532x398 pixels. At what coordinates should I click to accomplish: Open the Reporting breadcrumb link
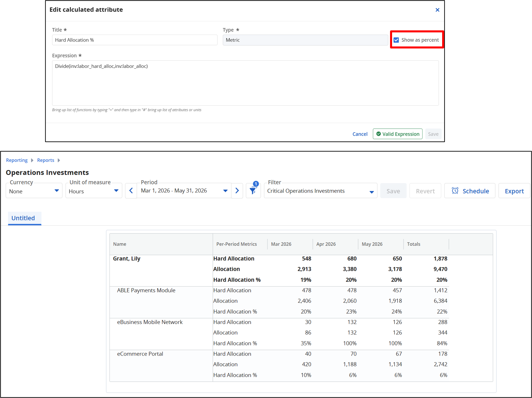17,160
